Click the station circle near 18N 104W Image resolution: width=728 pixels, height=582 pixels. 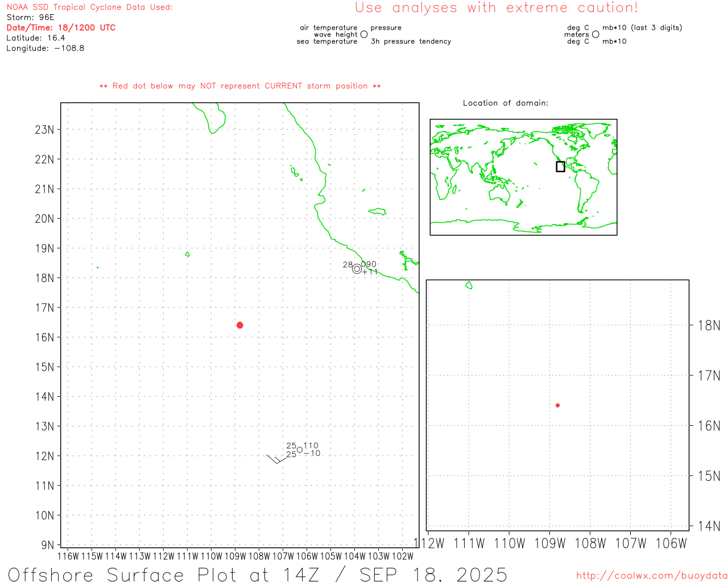coord(357,269)
